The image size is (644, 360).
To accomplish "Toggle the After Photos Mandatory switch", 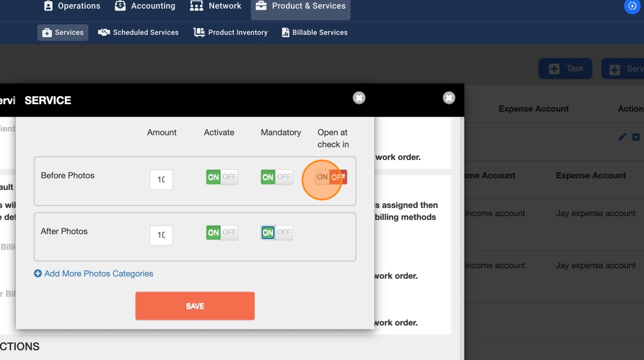I will point(277,232).
